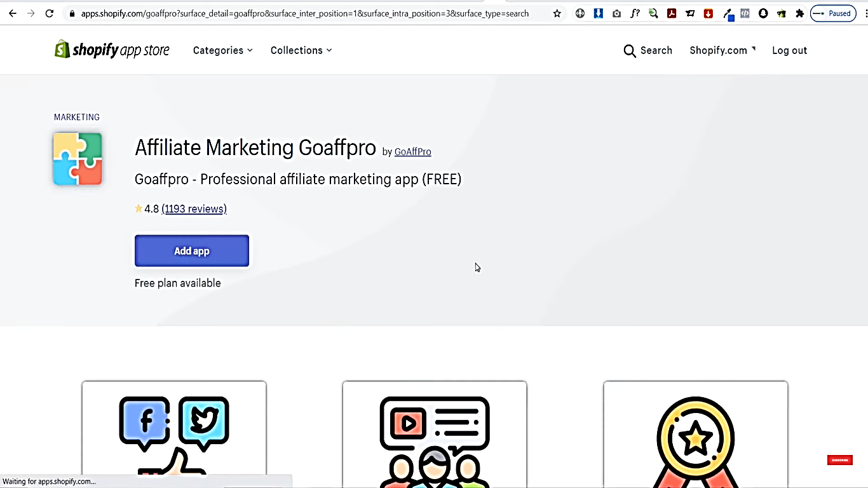Open the camera screenshot extension
Screen dimensions: 868x488
[617, 13]
